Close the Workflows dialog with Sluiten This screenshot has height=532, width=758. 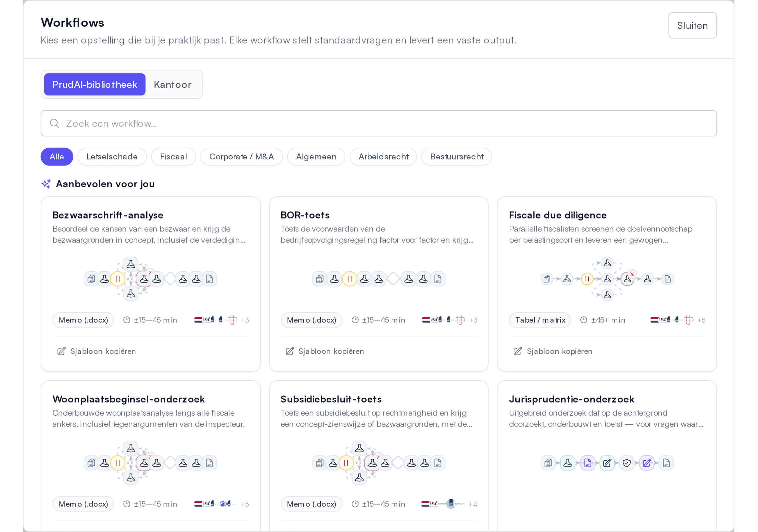tap(693, 25)
